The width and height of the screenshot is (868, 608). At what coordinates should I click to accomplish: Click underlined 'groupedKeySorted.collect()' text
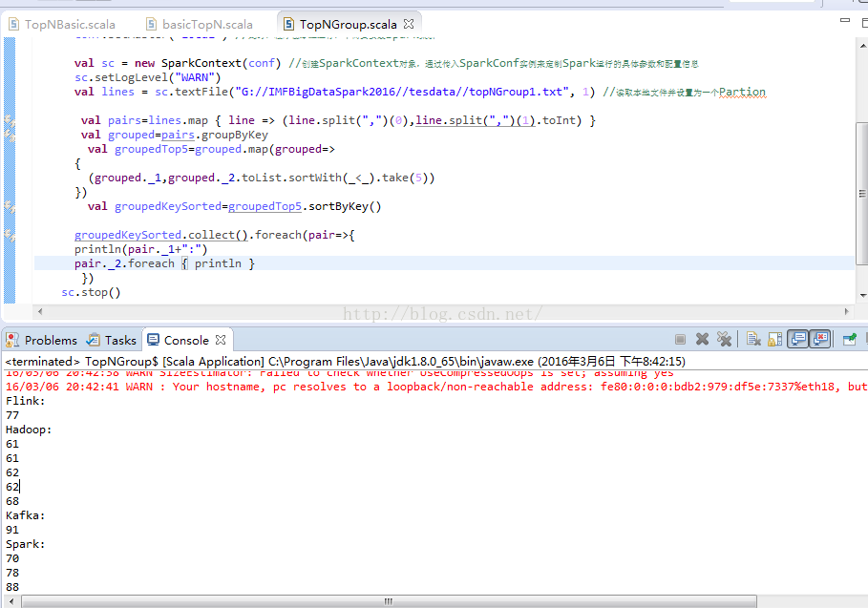click(161, 235)
